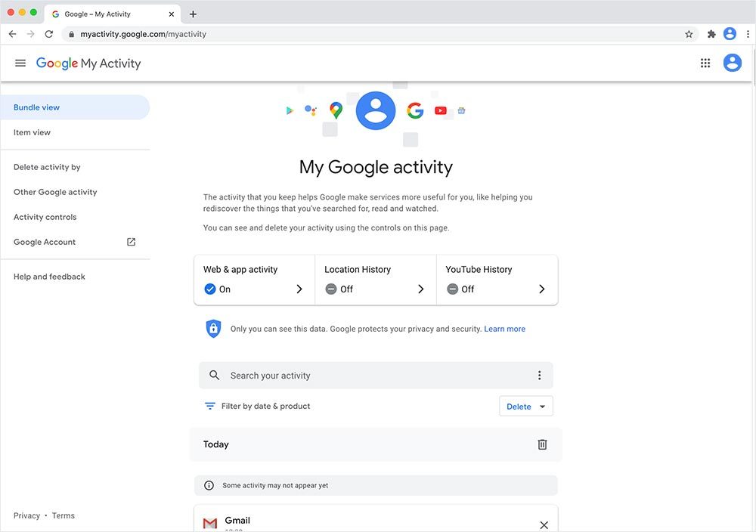
Task: Click the Google Assistant icon in the banner
Action: click(311, 110)
